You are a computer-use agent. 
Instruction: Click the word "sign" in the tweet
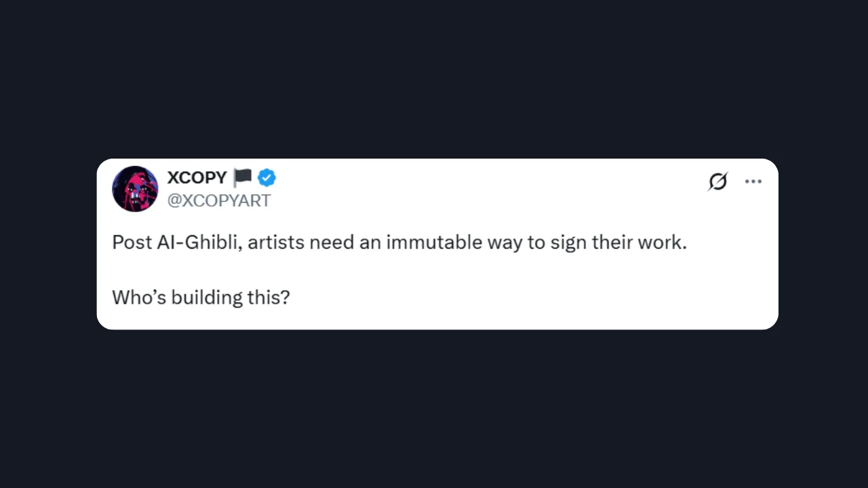tap(568, 243)
